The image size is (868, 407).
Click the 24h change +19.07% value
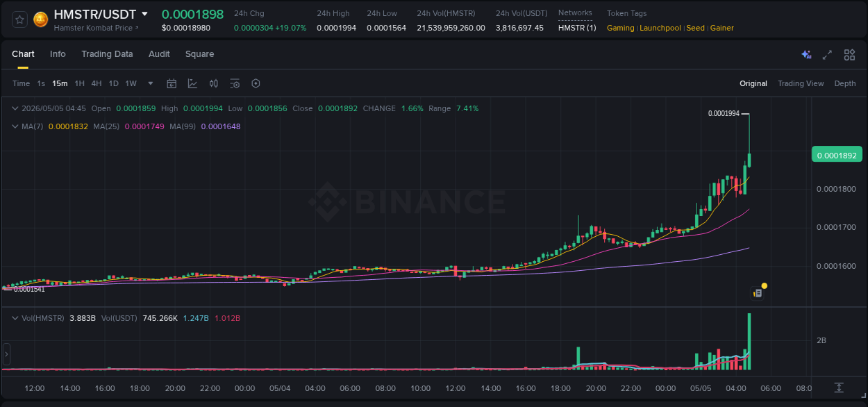[290, 28]
